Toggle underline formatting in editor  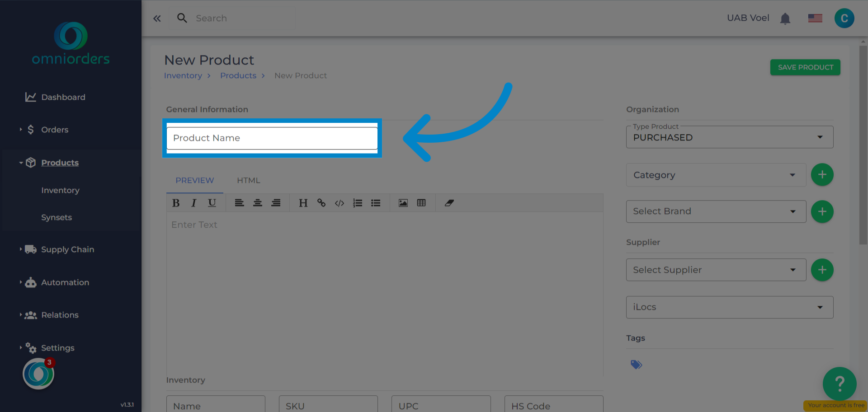coord(212,203)
